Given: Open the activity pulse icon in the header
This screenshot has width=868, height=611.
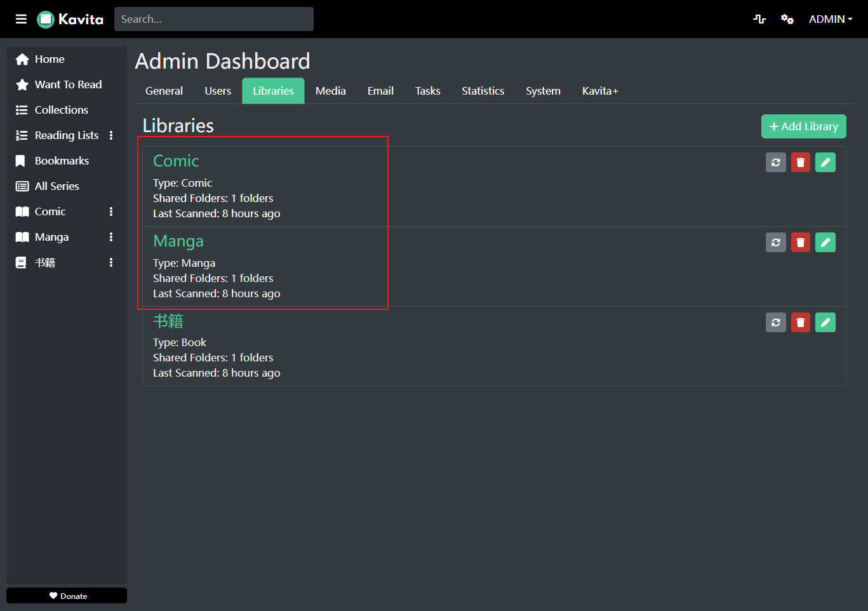Looking at the screenshot, I should pos(759,19).
